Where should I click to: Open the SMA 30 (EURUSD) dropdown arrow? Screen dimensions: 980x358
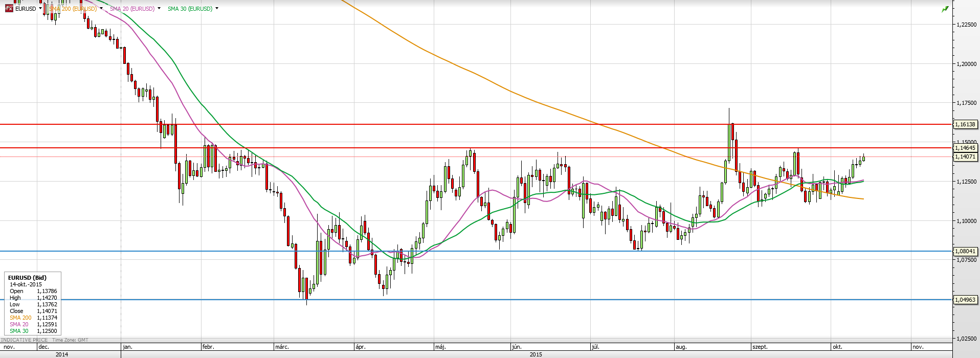point(217,8)
